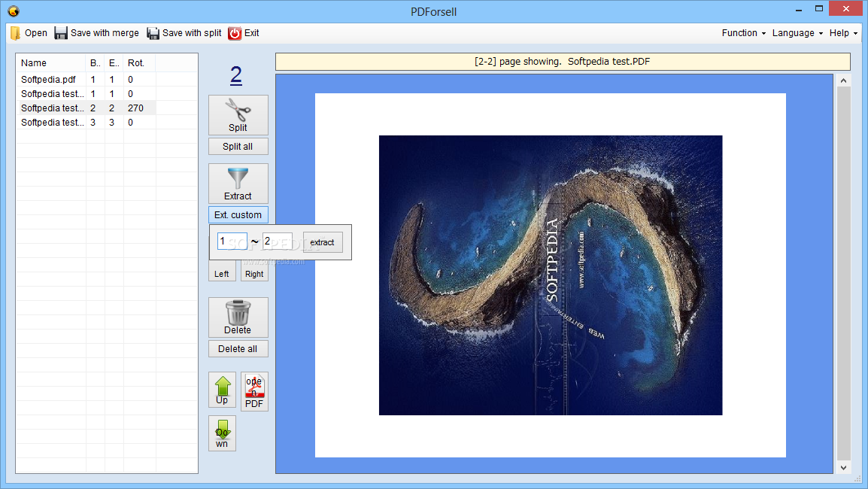Click the extract button in custom popup
Screen dimensions: 868x489
323,242
